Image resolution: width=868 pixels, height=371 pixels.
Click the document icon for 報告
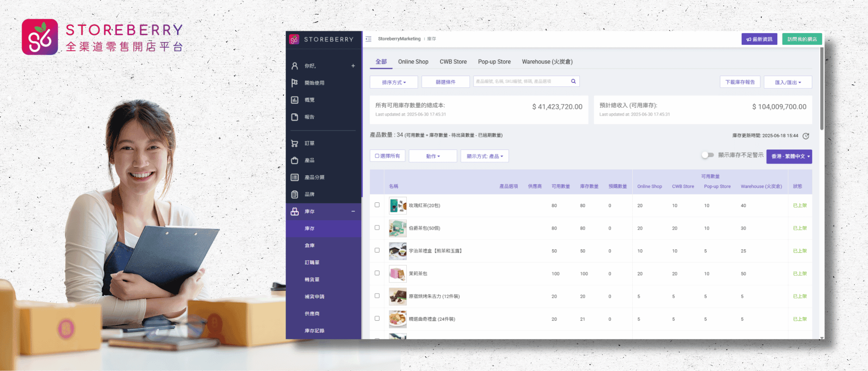[295, 117]
